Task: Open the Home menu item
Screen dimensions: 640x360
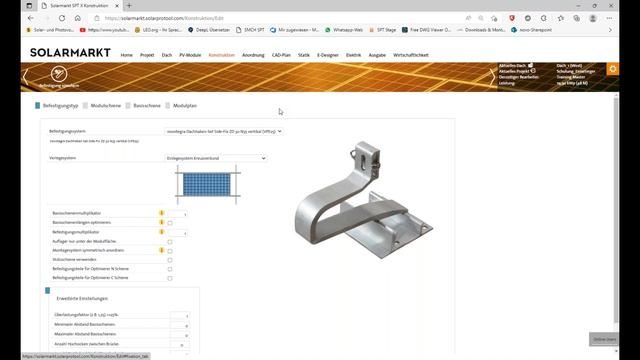Action: (x=127, y=55)
